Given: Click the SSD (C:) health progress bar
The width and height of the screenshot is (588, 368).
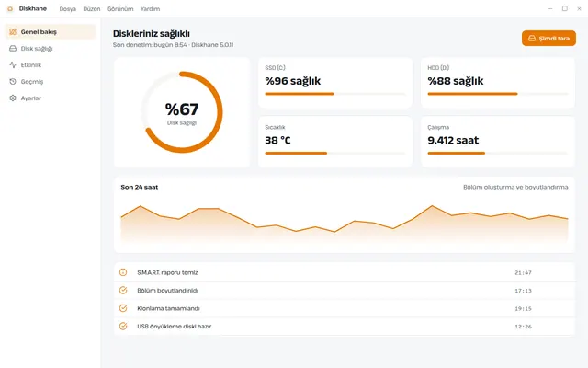Looking at the screenshot, I should (x=335, y=94).
